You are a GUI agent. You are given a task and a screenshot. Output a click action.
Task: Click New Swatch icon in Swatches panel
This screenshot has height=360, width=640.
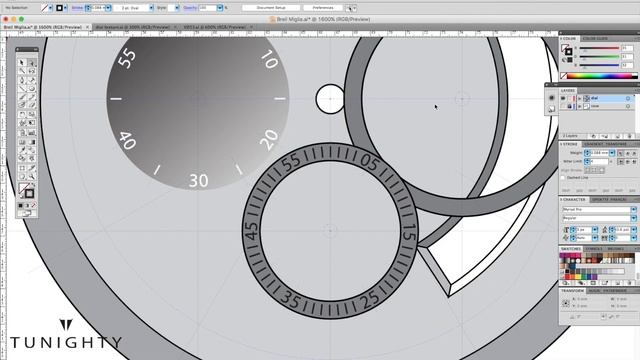(618, 283)
